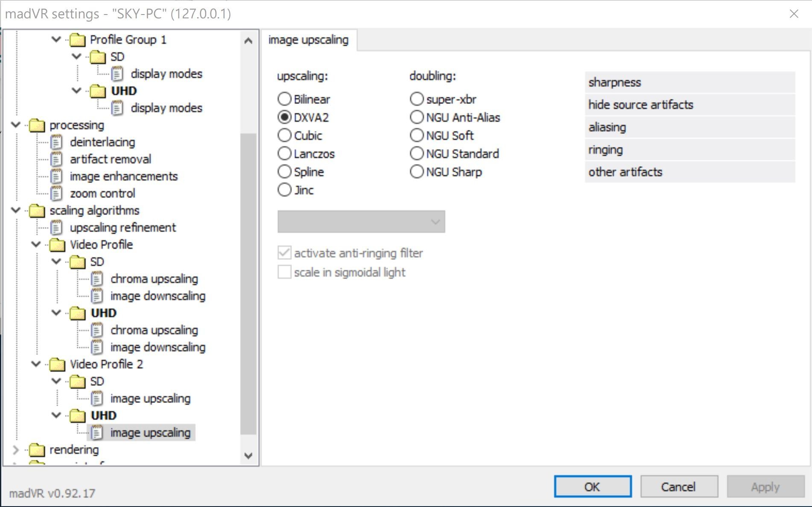
Task: Select the Profile Group 1 folder icon
Action: click(x=77, y=40)
